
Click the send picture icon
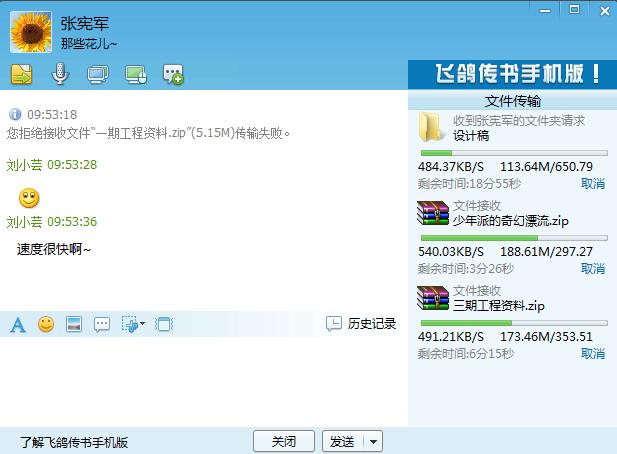(x=74, y=324)
